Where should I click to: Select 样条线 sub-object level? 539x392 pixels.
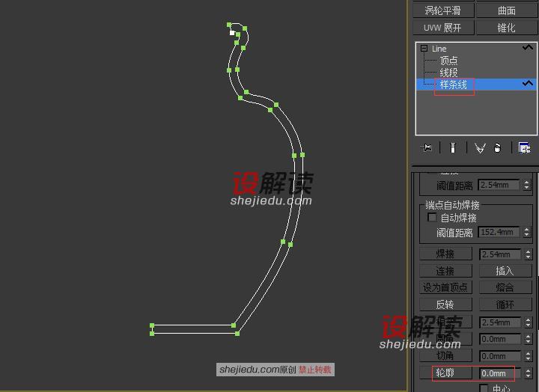click(x=453, y=85)
